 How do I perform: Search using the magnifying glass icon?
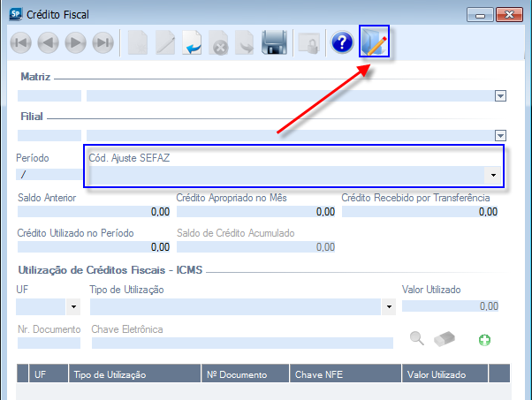[416, 338]
